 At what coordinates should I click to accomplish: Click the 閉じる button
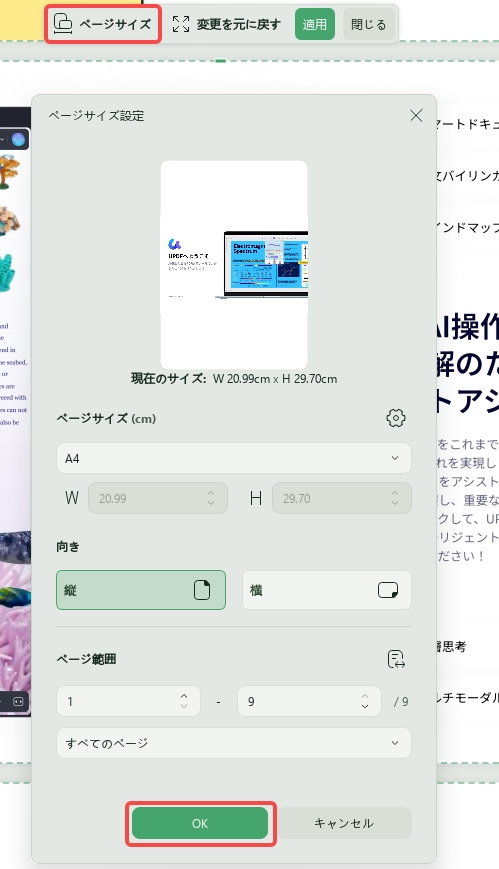click(368, 24)
